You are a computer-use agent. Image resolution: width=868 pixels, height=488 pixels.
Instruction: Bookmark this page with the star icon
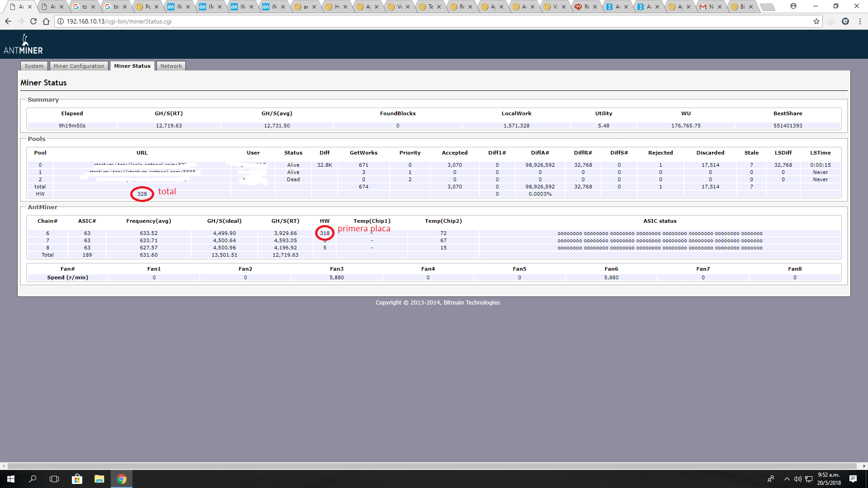pyautogui.click(x=816, y=21)
